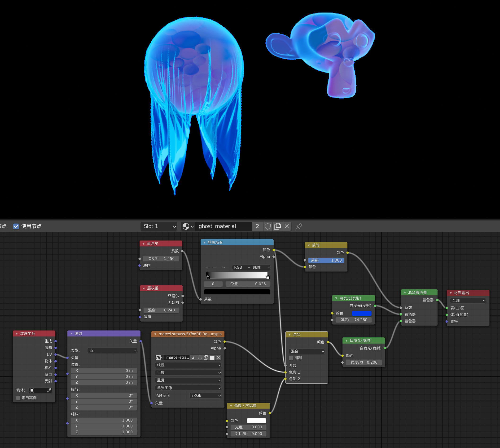Add a color stop with plus icon
Screen dimensions: 500x448
(x=207, y=267)
